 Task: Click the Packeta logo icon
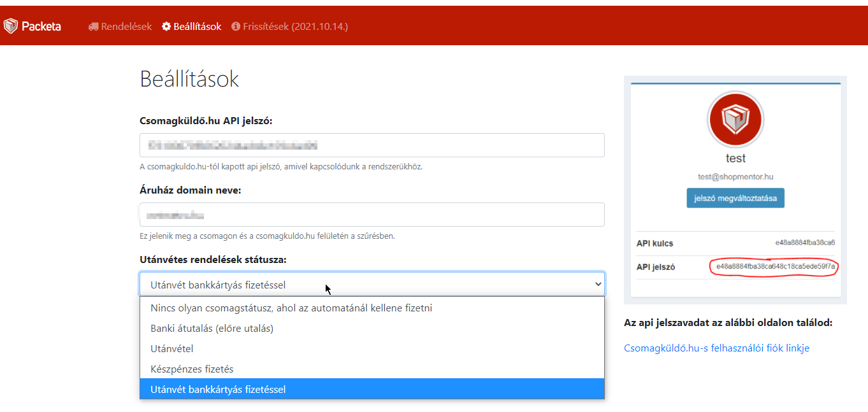(x=10, y=26)
